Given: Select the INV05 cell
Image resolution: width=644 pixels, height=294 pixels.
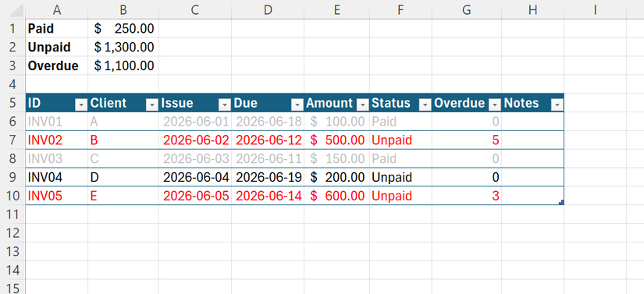Looking at the screenshot, I should tap(57, 196).
